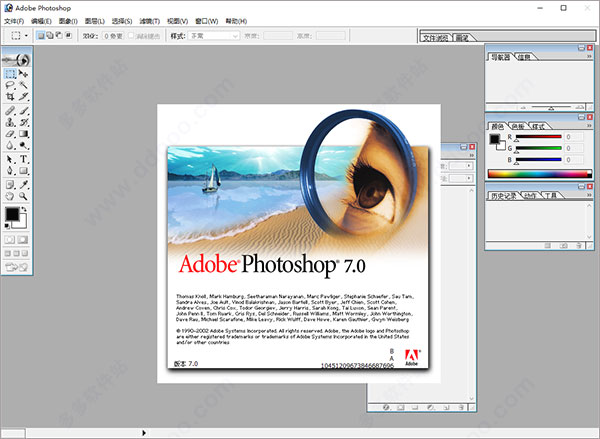Select the Clone Stamp tool

10,122
